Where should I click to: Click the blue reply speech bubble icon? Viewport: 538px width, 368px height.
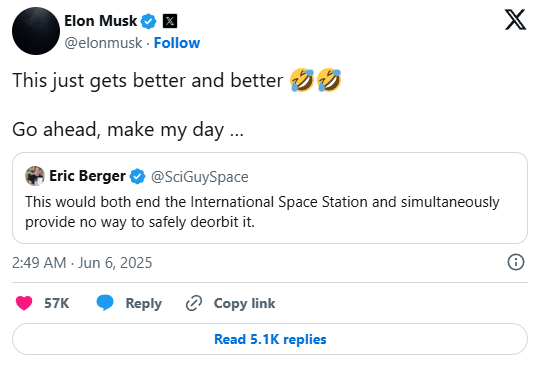(x=105, y=303)
